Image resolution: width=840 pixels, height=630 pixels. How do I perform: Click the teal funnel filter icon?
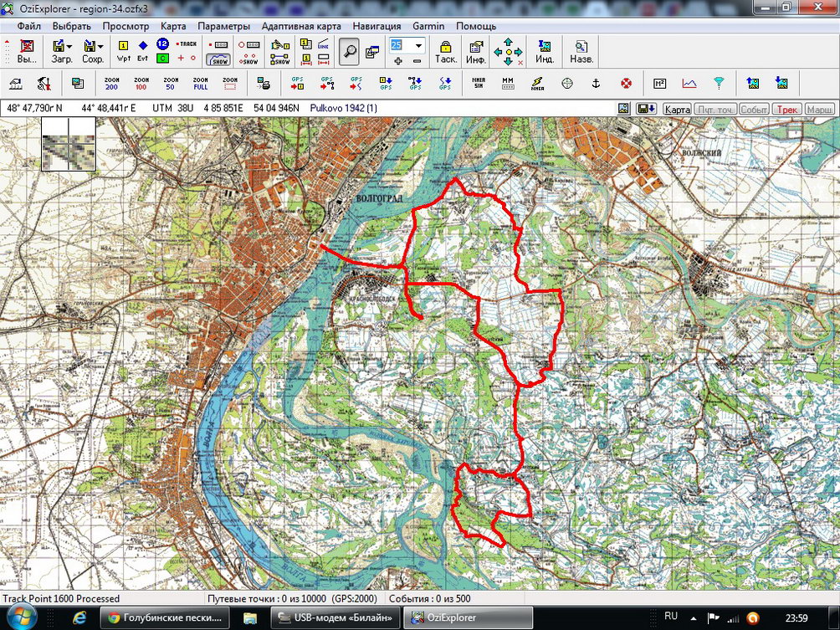click(719, 83)
